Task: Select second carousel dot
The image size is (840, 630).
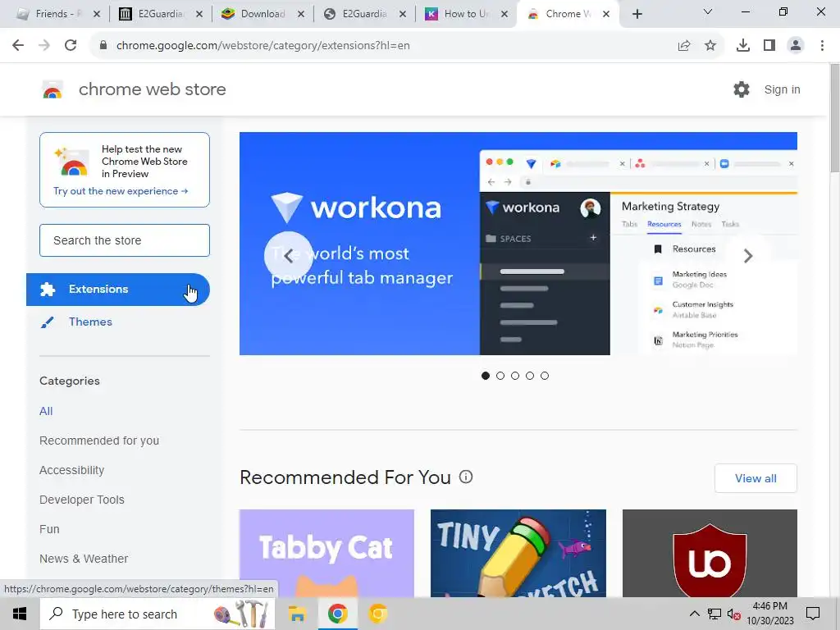Action: pyautogui.click(x=500, y=376)
